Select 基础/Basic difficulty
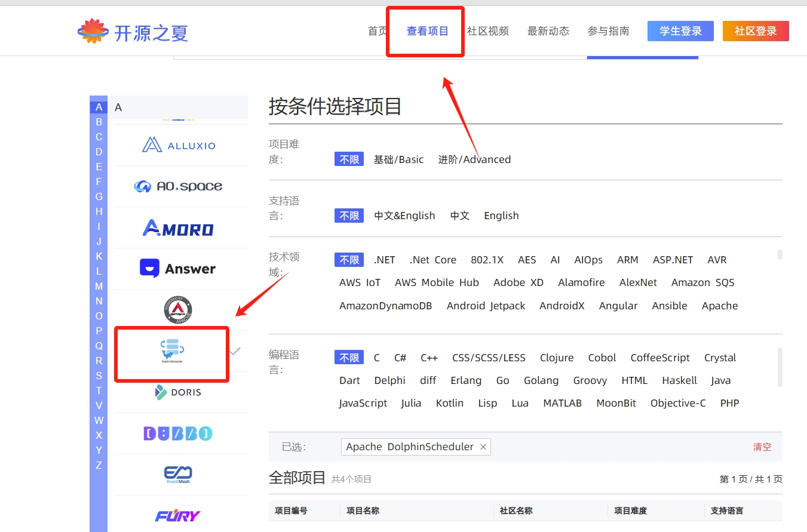Screen dimensions: 807x532 coord(399,159)
